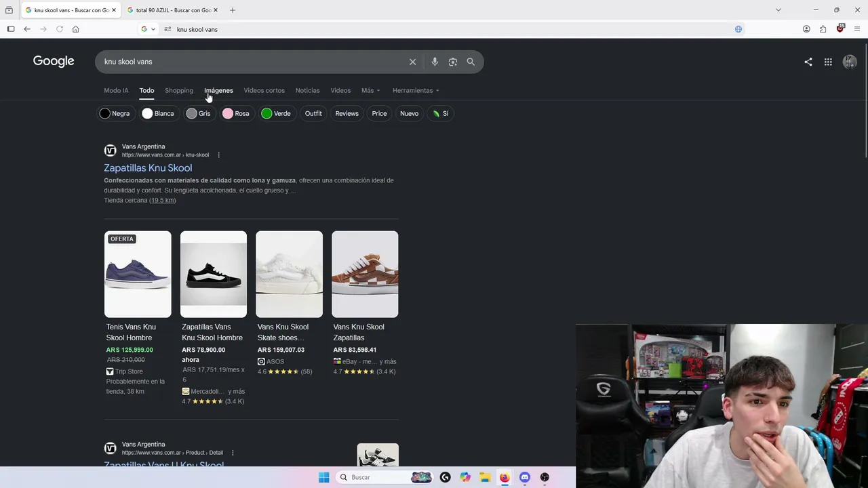Image resolution: width=868 pixels, height=488 pixels.
Task: Click the translate page icon in address bar
Action: pos(738,29)
